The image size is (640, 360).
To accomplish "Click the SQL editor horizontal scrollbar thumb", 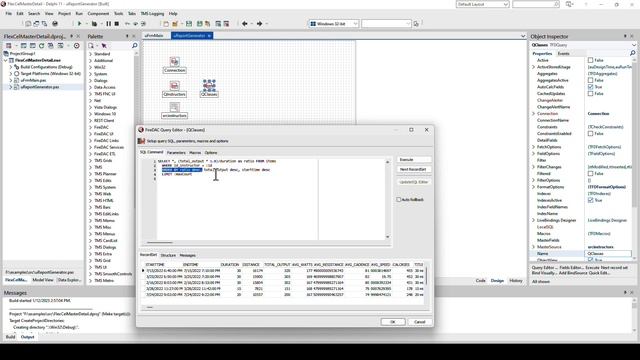I will [160, 242].
